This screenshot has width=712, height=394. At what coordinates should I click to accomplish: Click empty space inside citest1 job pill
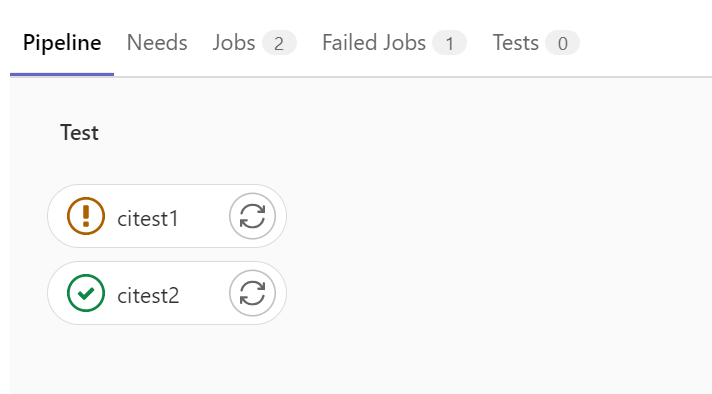203,216
